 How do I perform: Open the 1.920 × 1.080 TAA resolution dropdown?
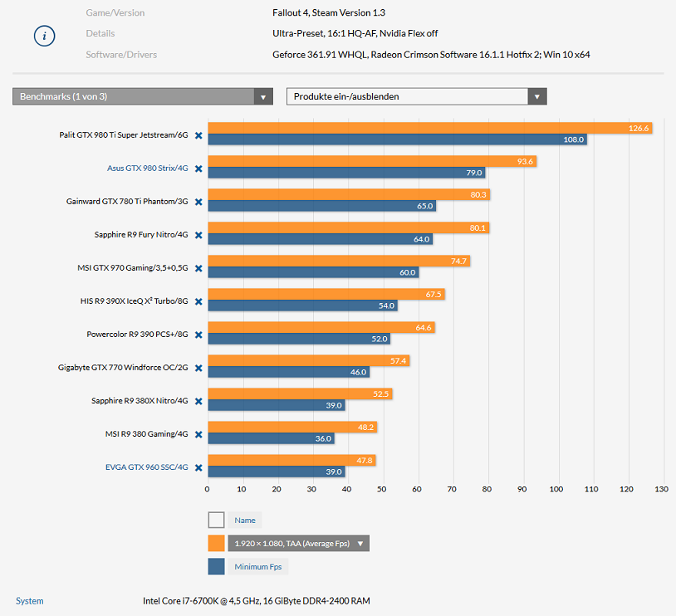(x=298, y=543)
